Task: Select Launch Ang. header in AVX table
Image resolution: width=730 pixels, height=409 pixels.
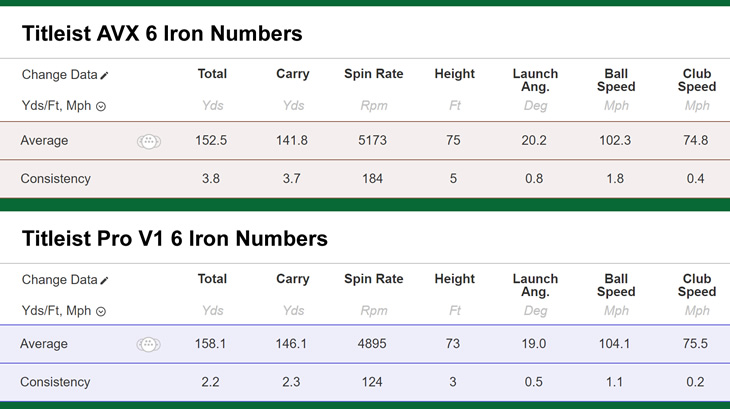Action: click(x=535, y=80)
